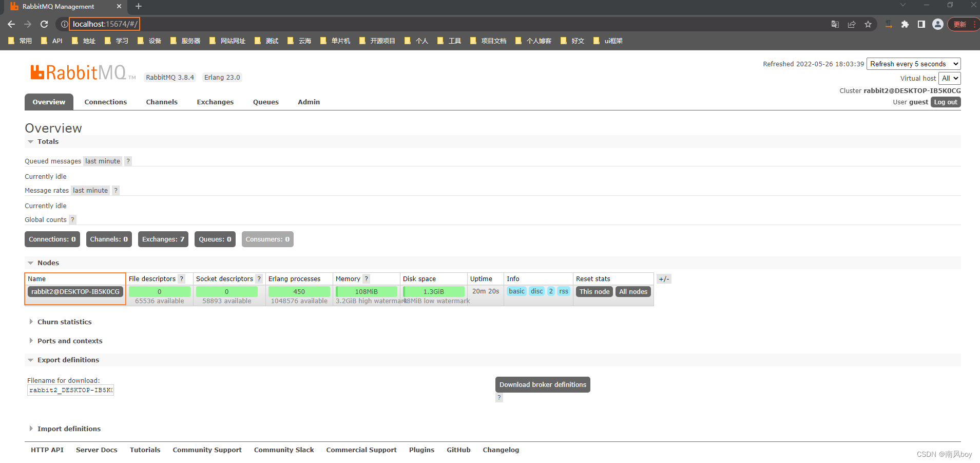This screenshot has height=463, width=980.
Task: Reload the RabbitMQ page
Action: coord(44,24)
